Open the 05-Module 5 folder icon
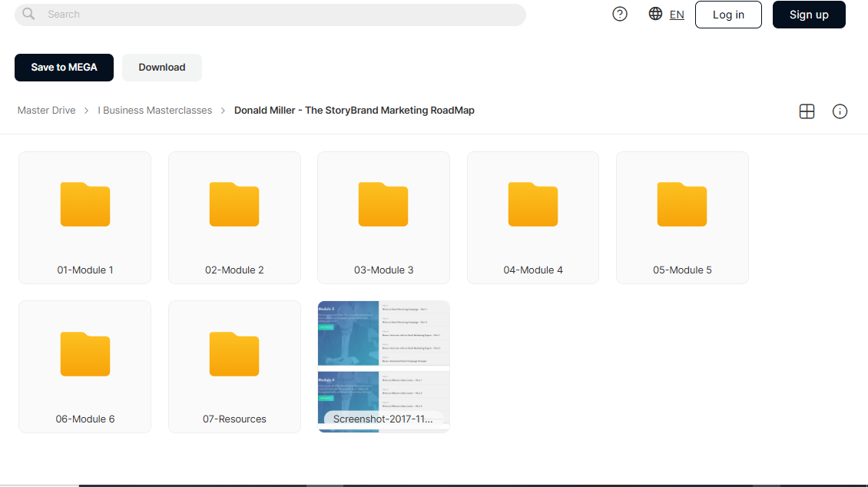Image resolution: width=868 pixels, height=487 pixels. pyautogui.click(x=682, y=204)
